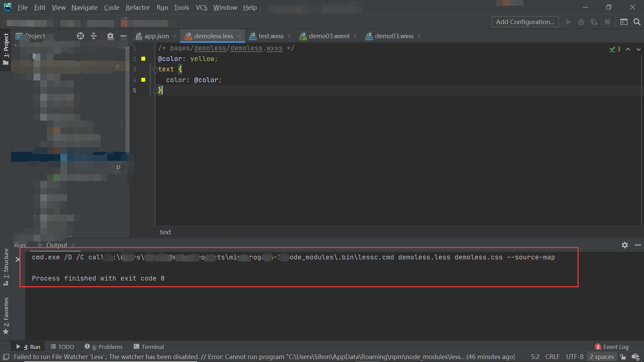
Task: Hide the Run tool window
Action: point(638,245)
